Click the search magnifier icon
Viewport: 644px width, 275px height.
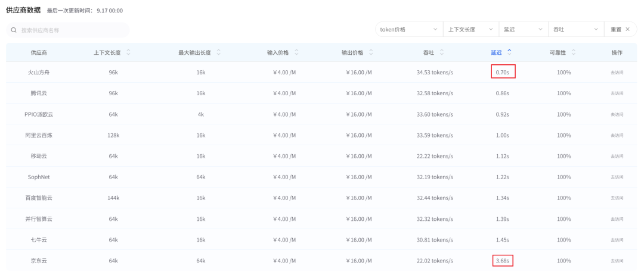[14, 30]
